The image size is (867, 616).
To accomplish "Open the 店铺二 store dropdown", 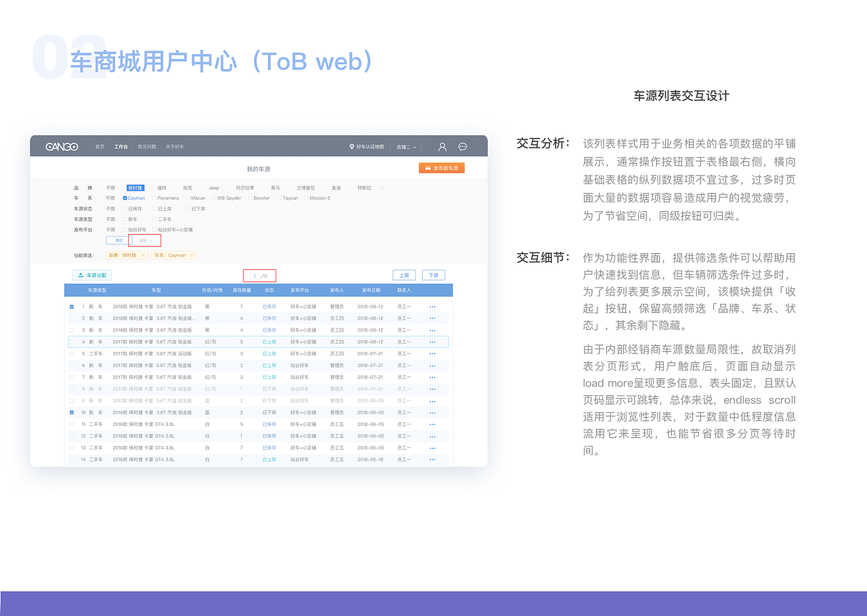I will point(407,147).
